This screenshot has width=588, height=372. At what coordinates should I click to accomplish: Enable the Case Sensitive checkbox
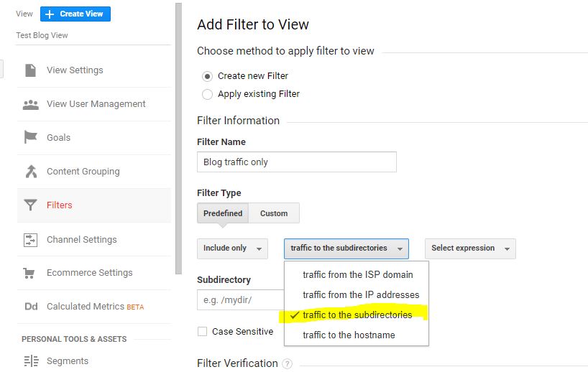coord(202,332)
